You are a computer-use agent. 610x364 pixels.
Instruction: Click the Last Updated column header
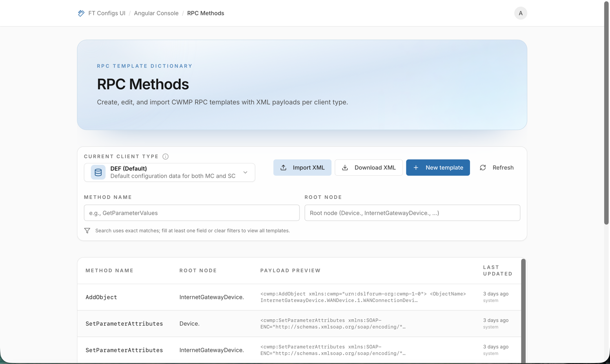[498, 271]
